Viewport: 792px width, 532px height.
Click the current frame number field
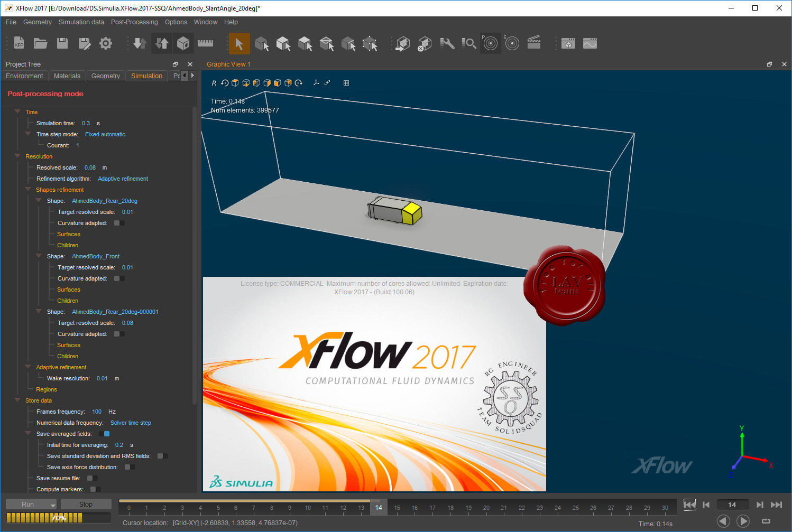tap(733, 505)
